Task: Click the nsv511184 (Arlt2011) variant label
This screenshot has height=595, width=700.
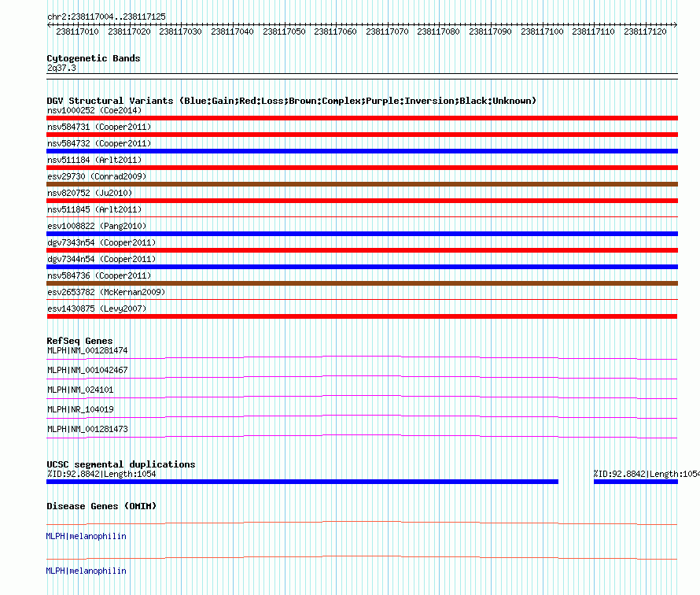Action: point(94,160)
